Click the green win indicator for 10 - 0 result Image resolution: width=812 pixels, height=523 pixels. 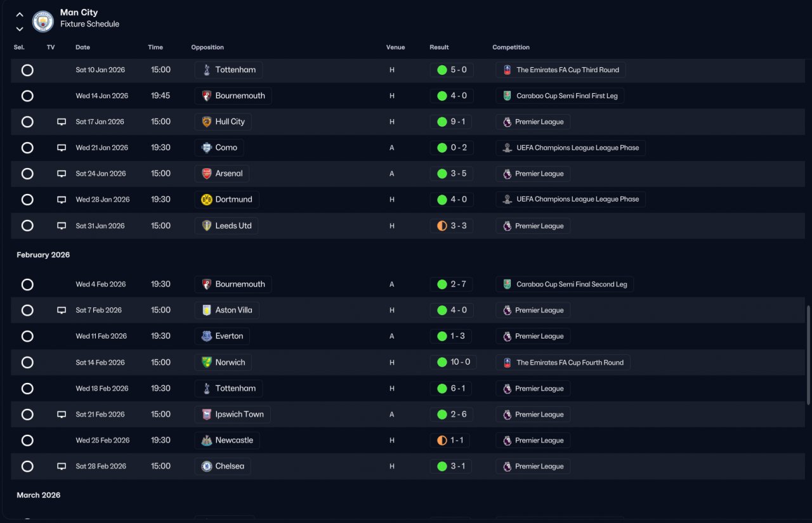click(442, 363)
